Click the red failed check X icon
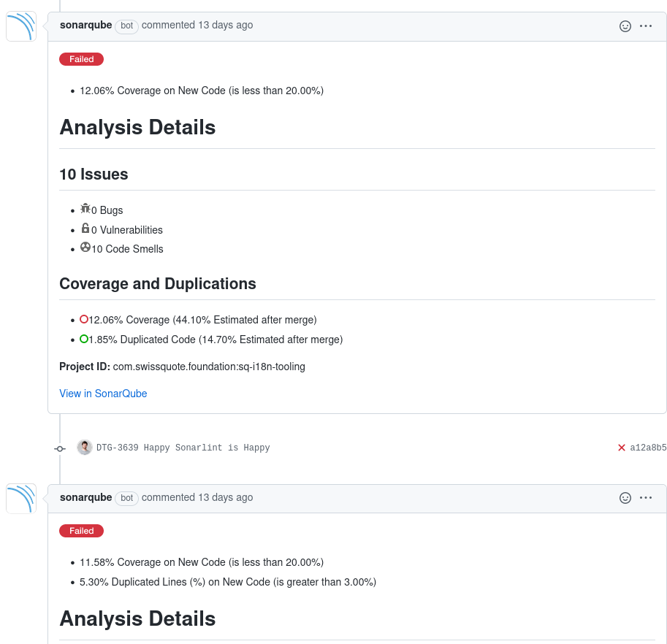The width and height of the screenshot is (667, 644). [x=622, y=448]
